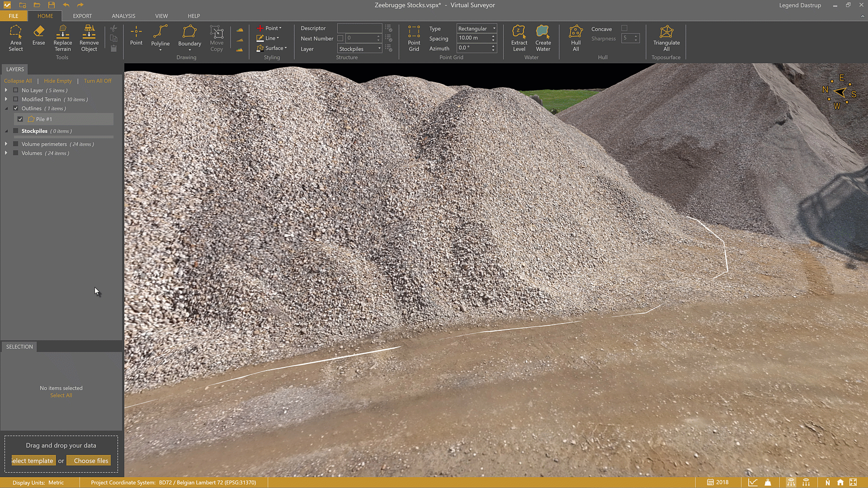Open the Extract Level water tool
Image resolution: width=868 pixels, height=488 pixels.
coord(519,38)
